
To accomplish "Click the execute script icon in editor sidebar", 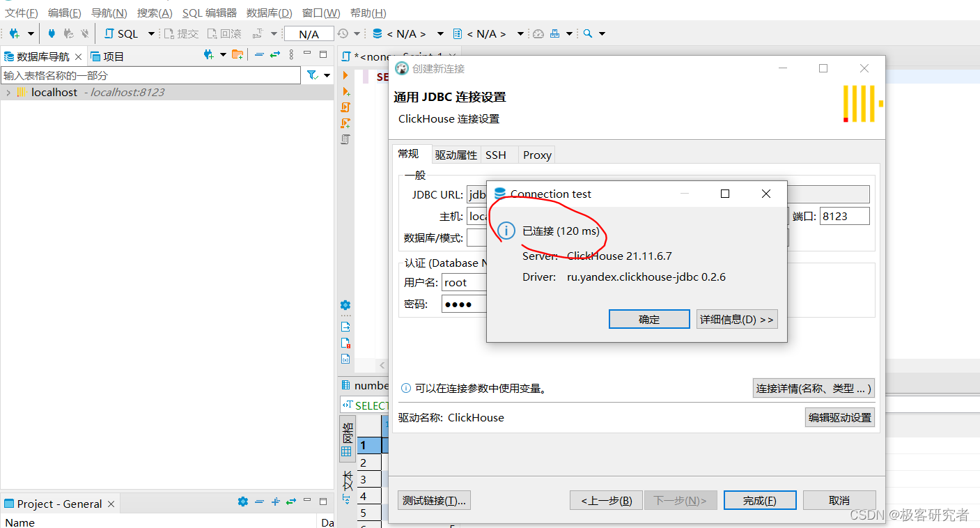I will [x=345, y=107].
